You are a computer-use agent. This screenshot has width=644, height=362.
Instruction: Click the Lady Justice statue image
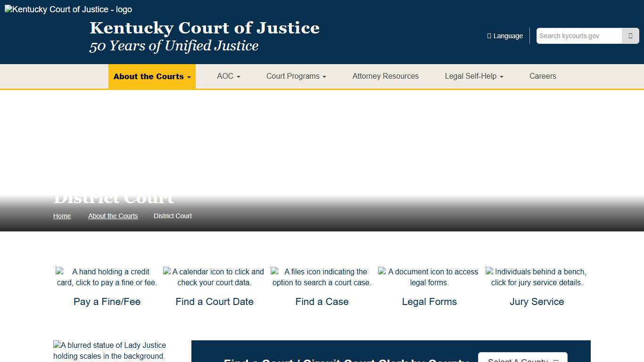pyautogui.click(x=110, y=350)
